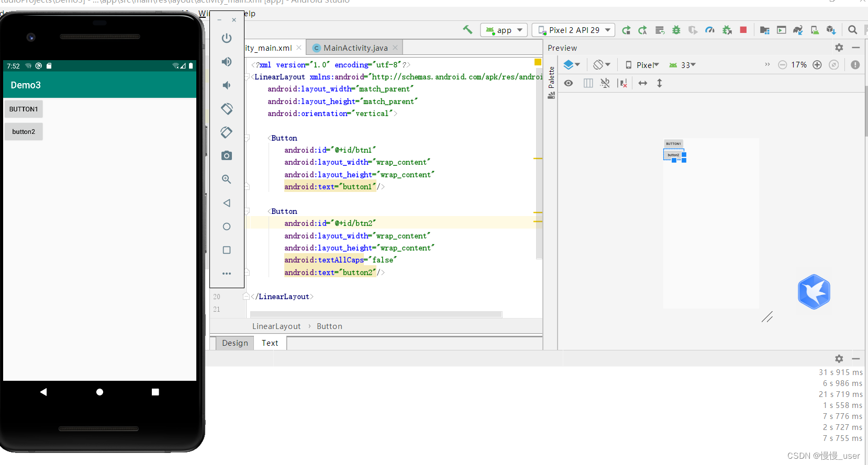868x465 pixels.
Task: Click the emulator sidebar back triangle
Action: (x=227, y=203)
